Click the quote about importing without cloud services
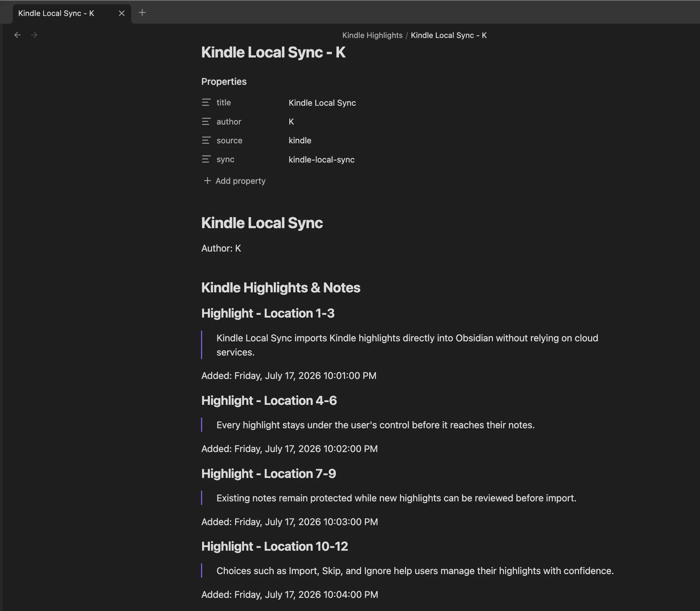The image size is (700, 611). click(x=407, y=345)
